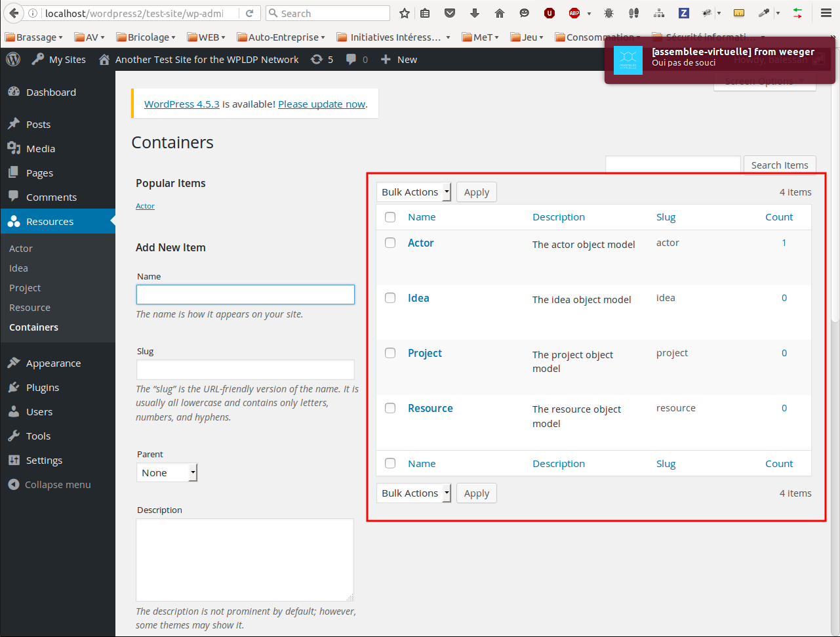Viewport: 840px width, 637px height.
Task: Check the Project row checkbox
Action: click(x=390, y=353)
